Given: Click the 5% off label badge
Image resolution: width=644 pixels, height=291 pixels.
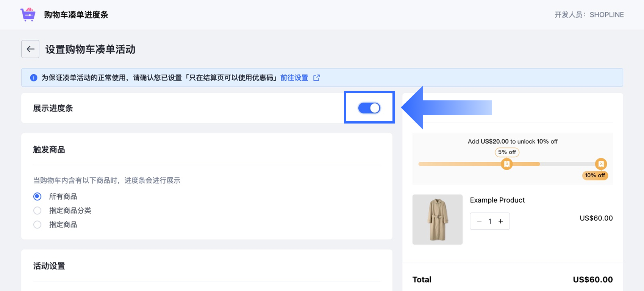Looking at the screenshot, I should click(507, 152).
